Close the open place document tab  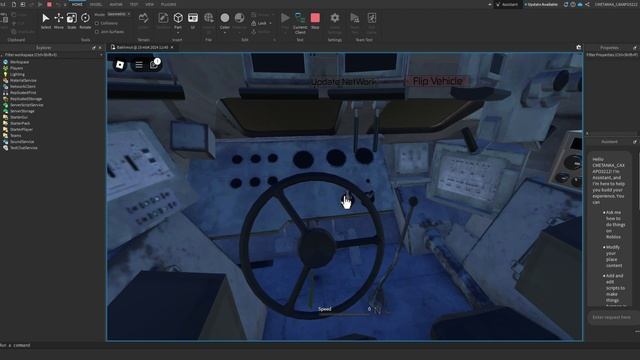(172, 47)
